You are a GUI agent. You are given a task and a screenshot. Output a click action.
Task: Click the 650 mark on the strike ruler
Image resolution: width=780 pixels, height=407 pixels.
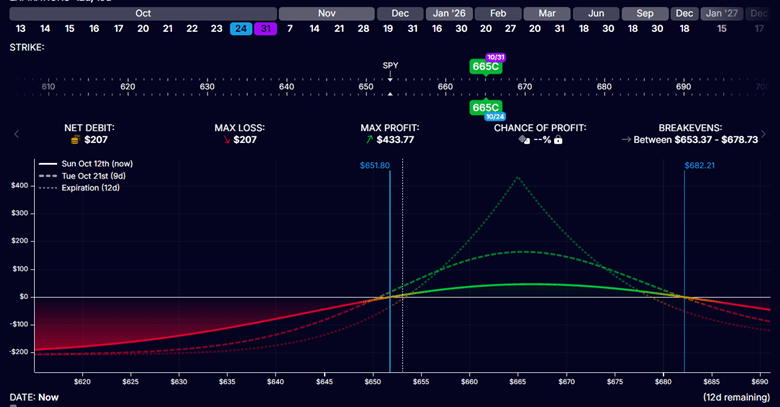[367, 87]
